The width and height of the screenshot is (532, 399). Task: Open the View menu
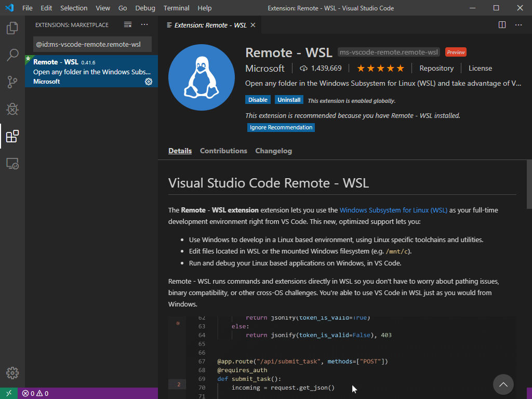[x=103, y=8]
